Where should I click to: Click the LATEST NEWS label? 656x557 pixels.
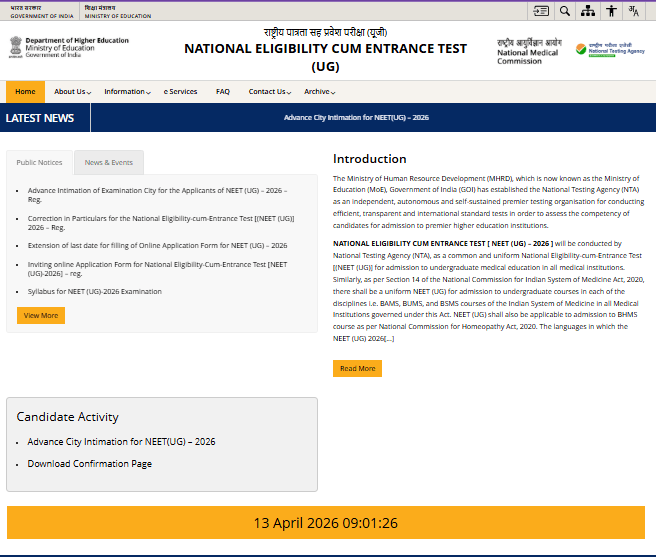[40, 118]
